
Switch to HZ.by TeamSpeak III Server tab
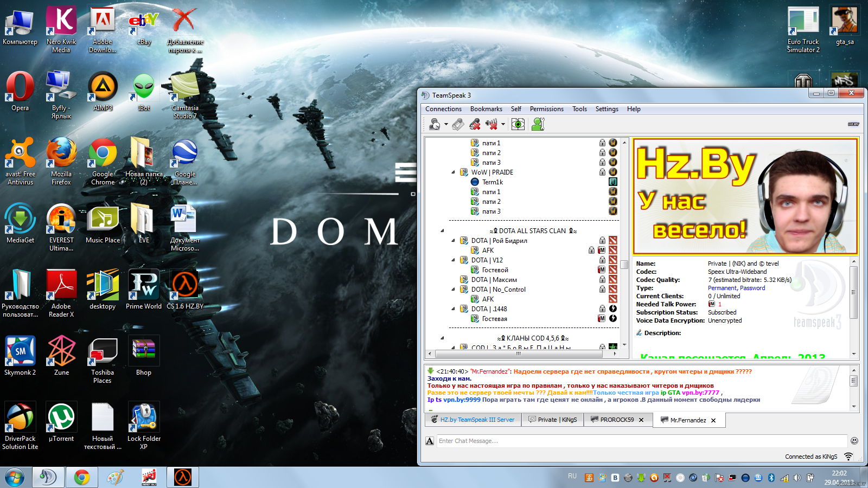pyautogui.click(x=473, y=420)
